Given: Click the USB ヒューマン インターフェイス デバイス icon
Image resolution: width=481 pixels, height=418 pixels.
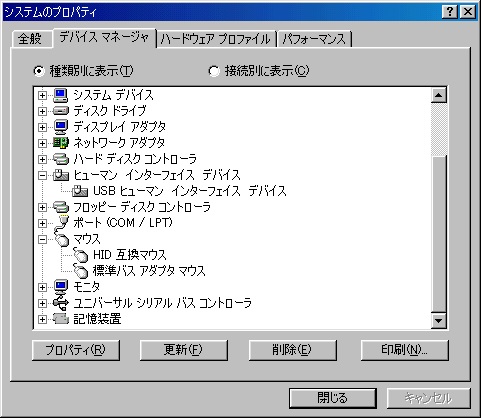Looking at the screenshot, I should 80,191.
